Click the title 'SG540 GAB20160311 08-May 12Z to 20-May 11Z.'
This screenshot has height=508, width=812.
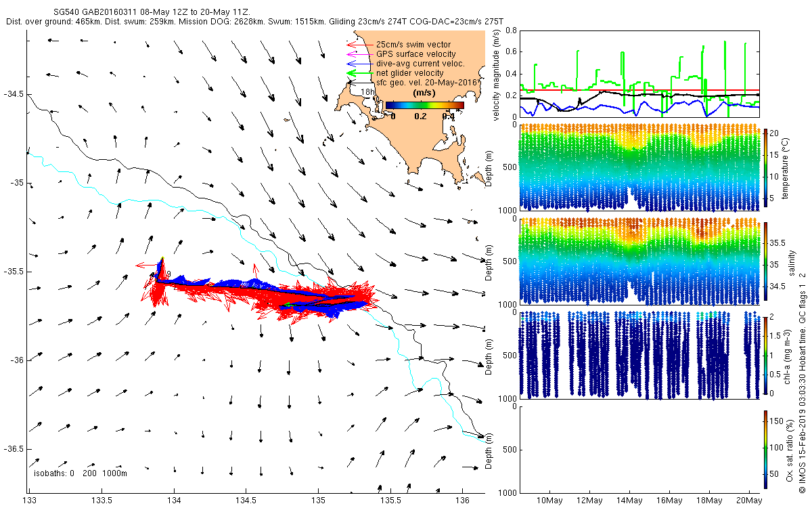tap(152, 12)
